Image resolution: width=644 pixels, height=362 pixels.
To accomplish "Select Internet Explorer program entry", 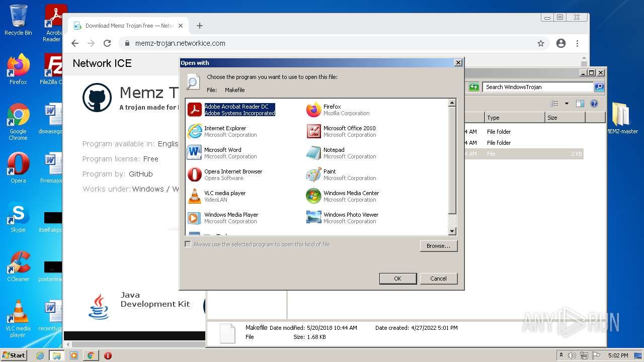I will click(222, 131).
